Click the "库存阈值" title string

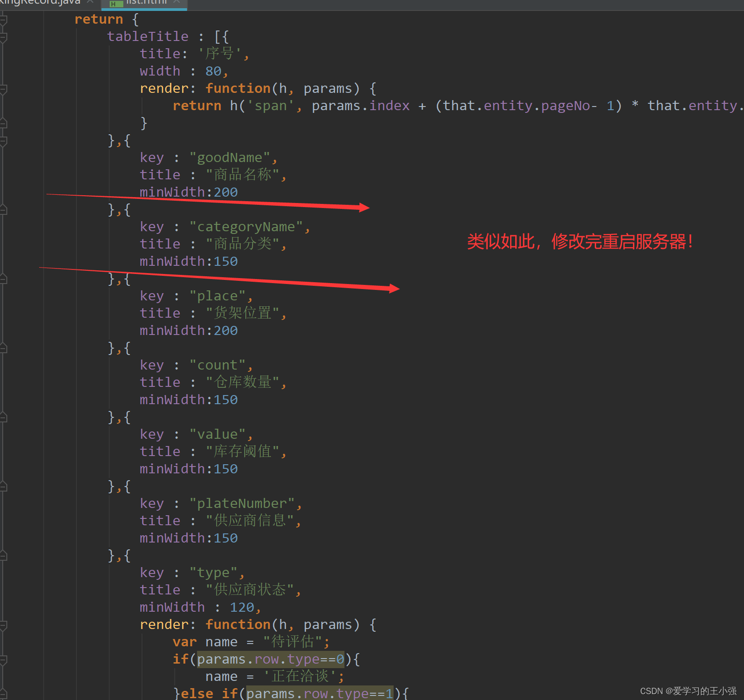pos(242,451)
